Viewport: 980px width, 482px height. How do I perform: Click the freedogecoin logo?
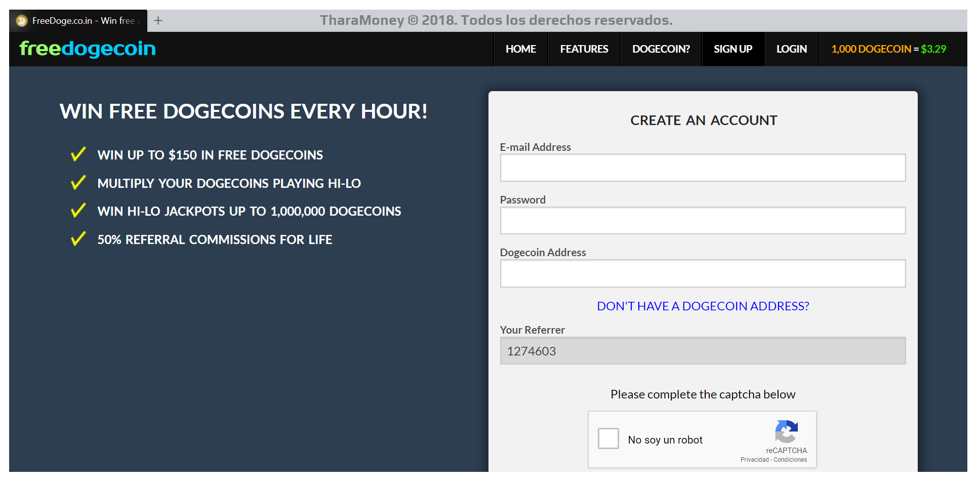pyautogui.click(x=88, y=49)
